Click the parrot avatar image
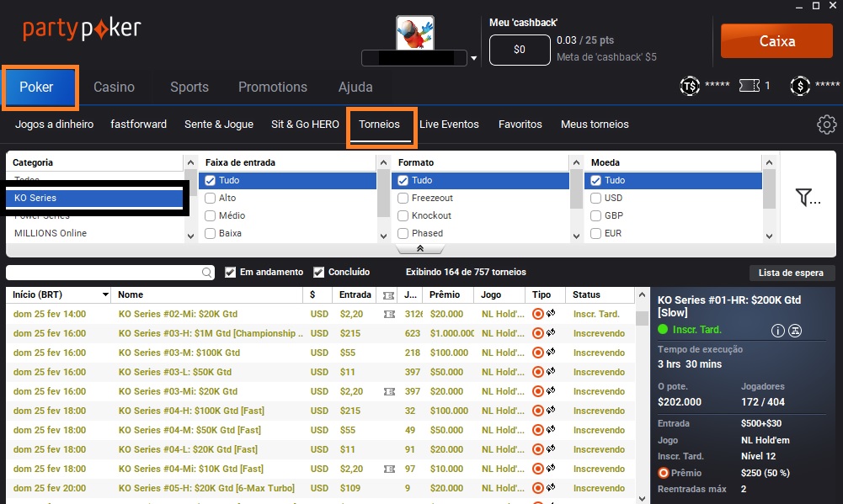Screen dimensions: 843x504 415,32
